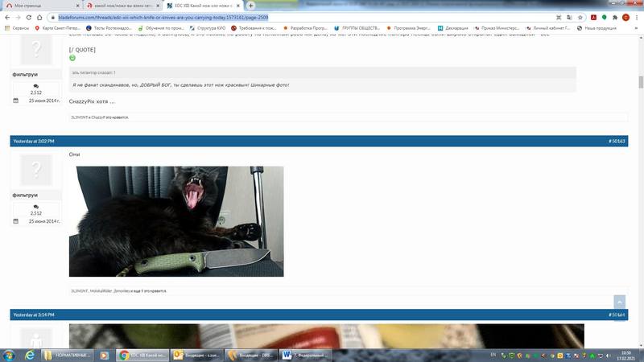Open the 'Обучение по пром...' bookmark
Screen dimensions: 644x362
pyautogui.click(x=161, y=28)
